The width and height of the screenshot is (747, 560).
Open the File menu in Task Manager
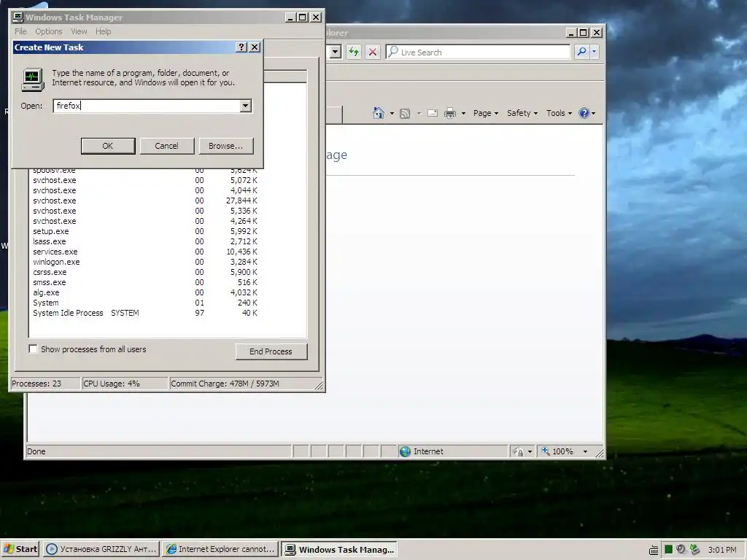tap(20, 31)
